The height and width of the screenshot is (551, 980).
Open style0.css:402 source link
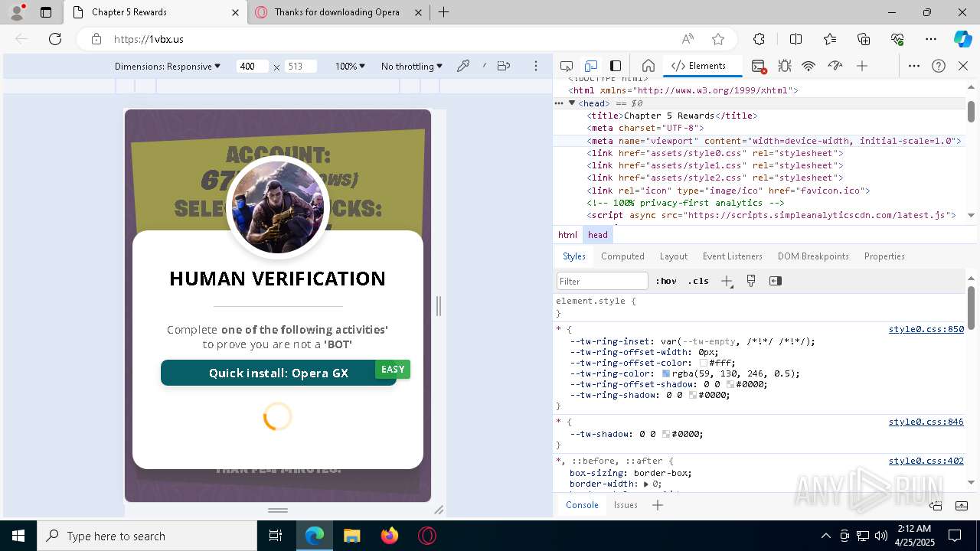click(x=926, y=461)
